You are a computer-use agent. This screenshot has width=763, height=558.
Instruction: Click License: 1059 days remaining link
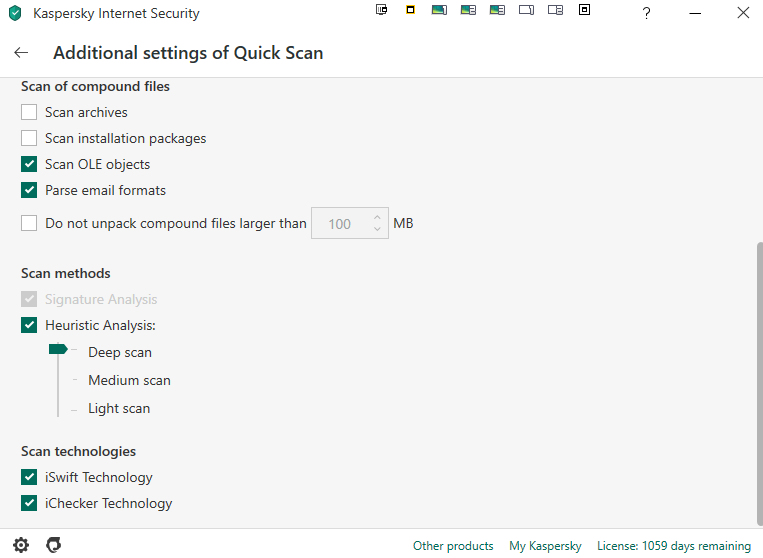pyautogui.click(x=674, y=546)
